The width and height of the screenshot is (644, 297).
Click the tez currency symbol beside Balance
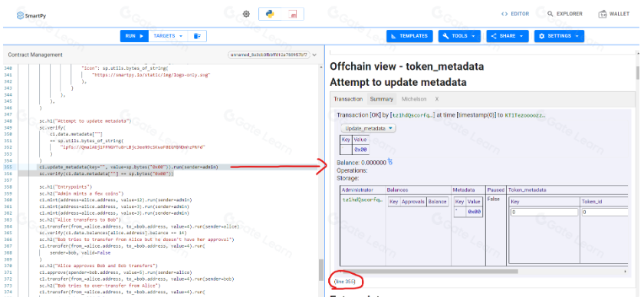pos(390,162)
